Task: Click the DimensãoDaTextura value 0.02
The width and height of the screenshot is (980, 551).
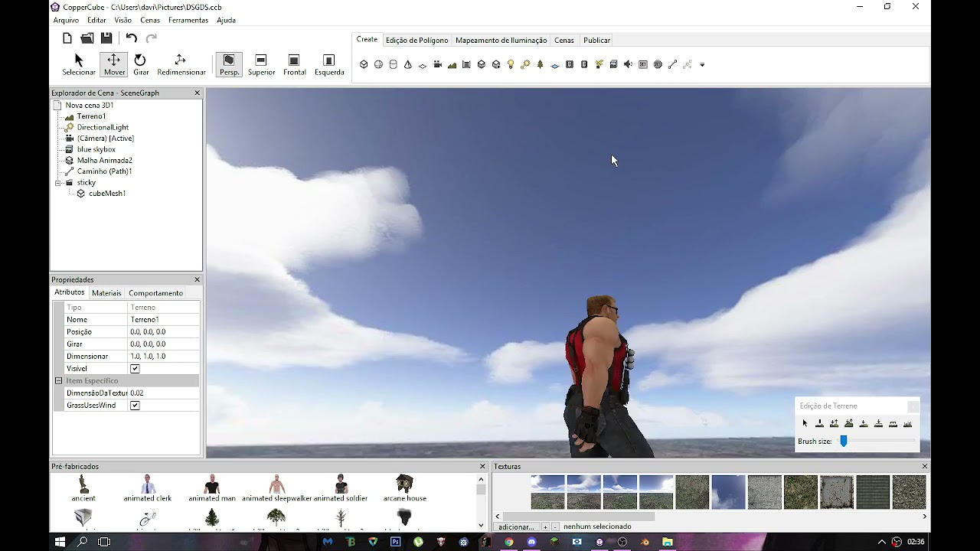Action: pyautogui.click(x=163, y=393)
